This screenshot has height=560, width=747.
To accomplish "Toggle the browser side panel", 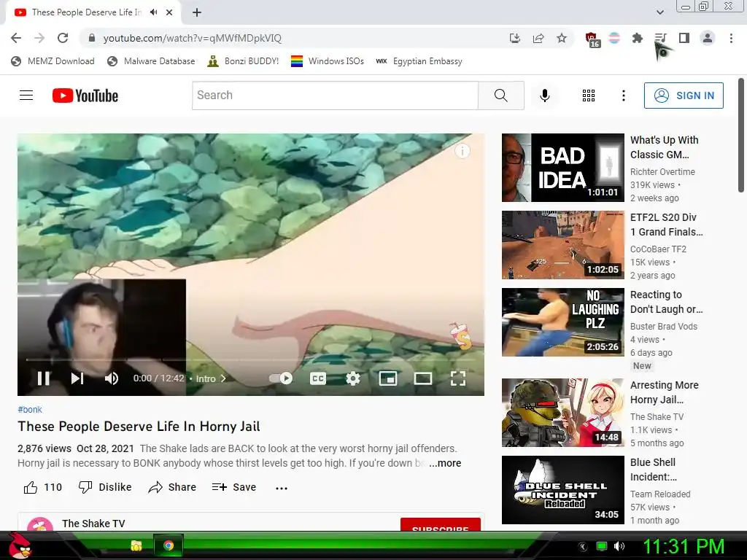I will [684, 38].
